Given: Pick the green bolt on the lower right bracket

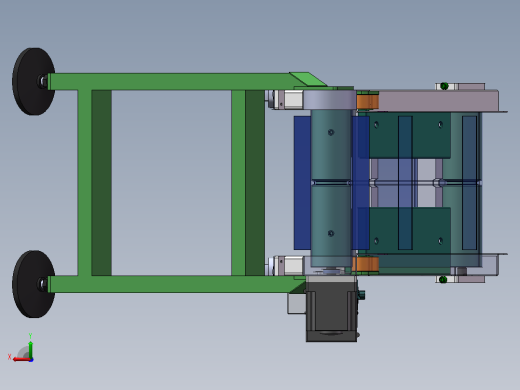Looking at the screenshot, I should coord(443,279).
